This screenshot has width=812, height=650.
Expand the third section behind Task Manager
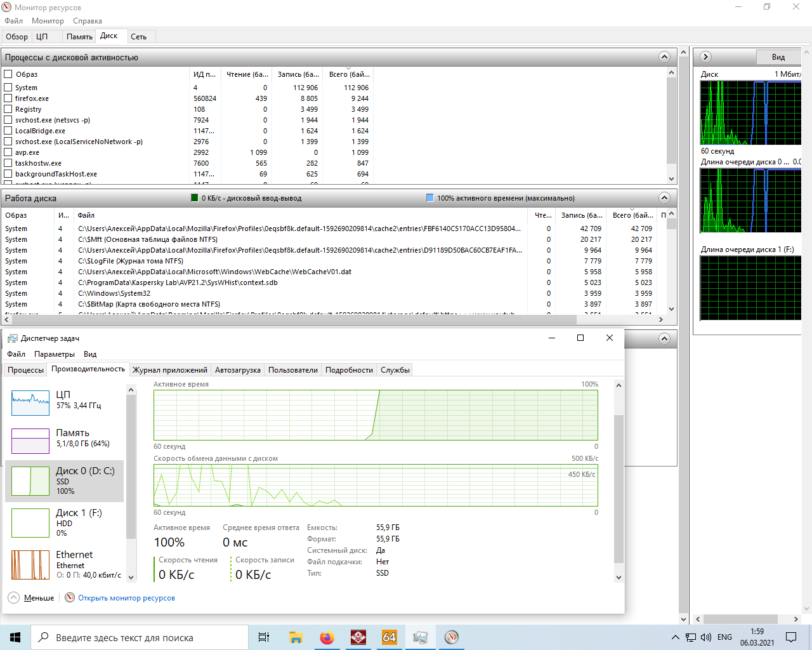[x=664, y=338]
